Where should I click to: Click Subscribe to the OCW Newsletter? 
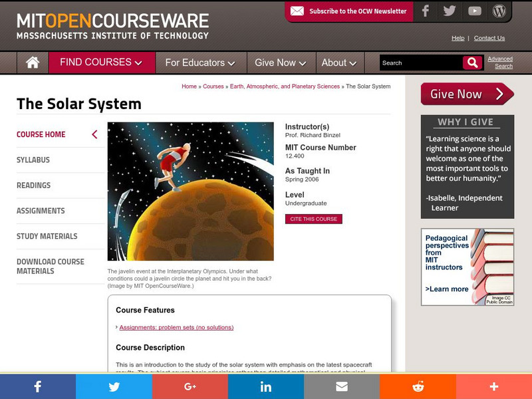[x=358, y=11]
